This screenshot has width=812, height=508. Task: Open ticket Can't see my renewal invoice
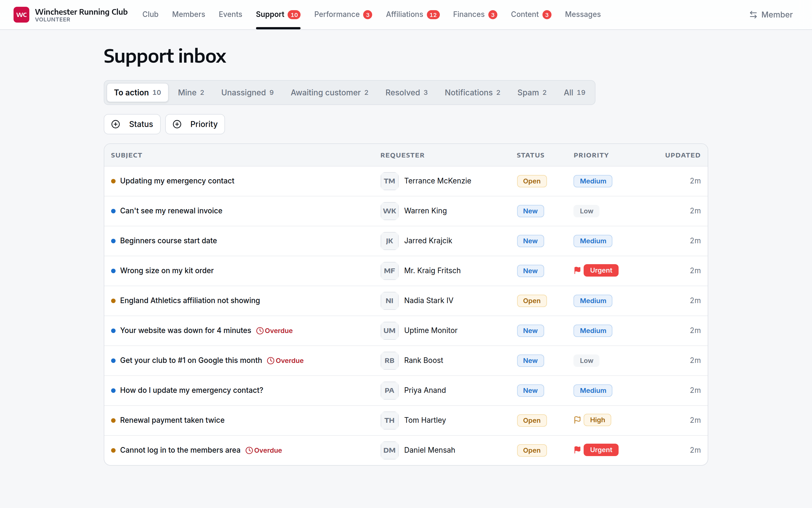(171, 211)
